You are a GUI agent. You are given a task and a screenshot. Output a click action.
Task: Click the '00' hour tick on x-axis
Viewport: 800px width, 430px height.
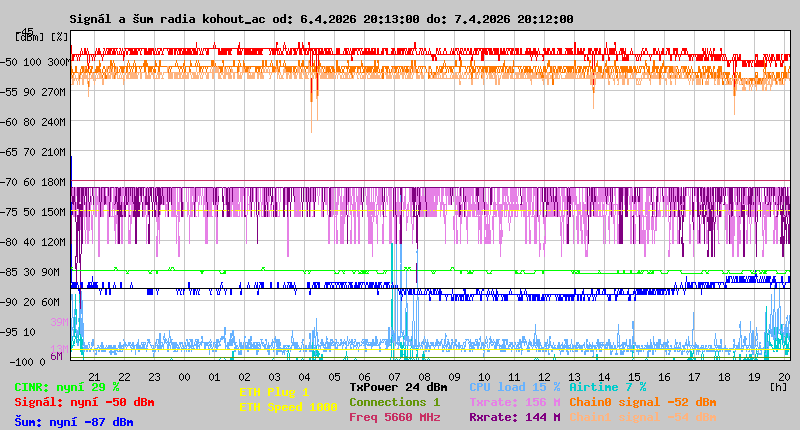[184, 377]
